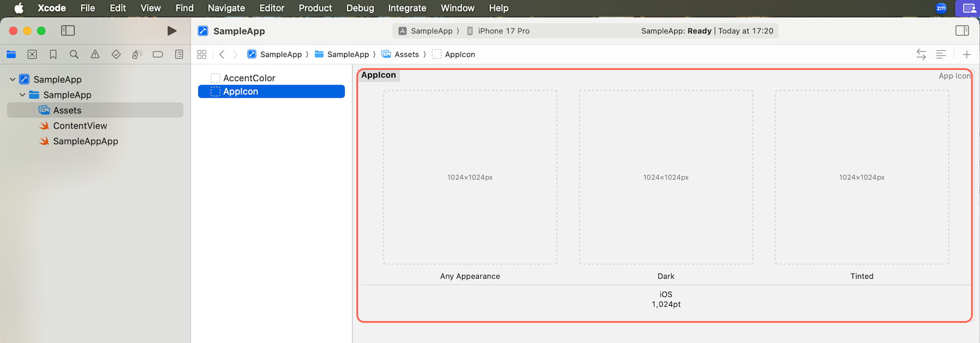The height and width of the screenshot is (343, 980).
Task: Select the AccentColor asset
Action: point(249,78)
